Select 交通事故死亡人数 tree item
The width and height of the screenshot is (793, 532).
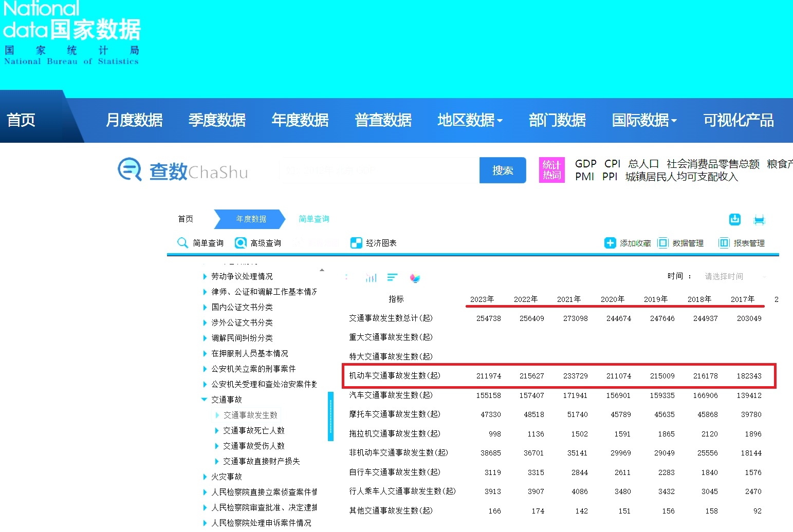254,430
